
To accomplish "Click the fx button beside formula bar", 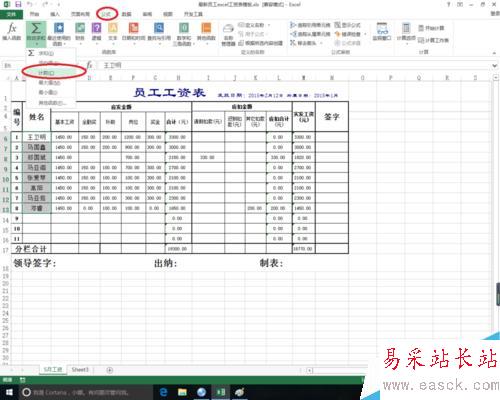I will click(89, 65).
